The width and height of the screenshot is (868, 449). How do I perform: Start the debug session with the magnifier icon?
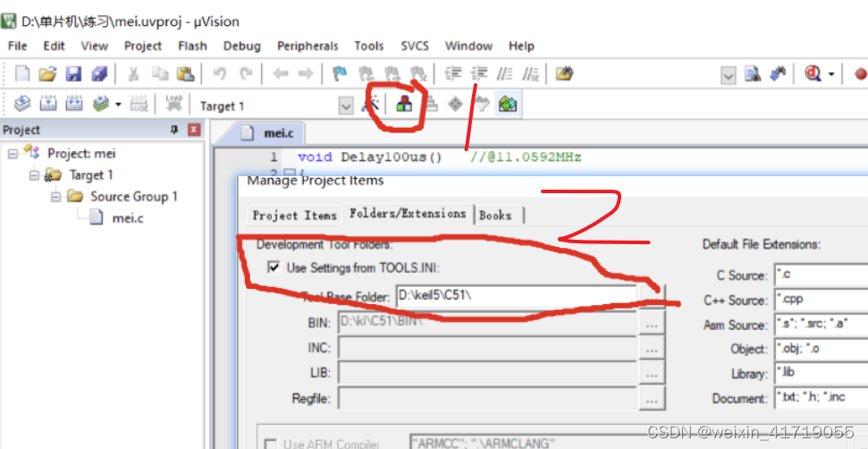(813, 73)
